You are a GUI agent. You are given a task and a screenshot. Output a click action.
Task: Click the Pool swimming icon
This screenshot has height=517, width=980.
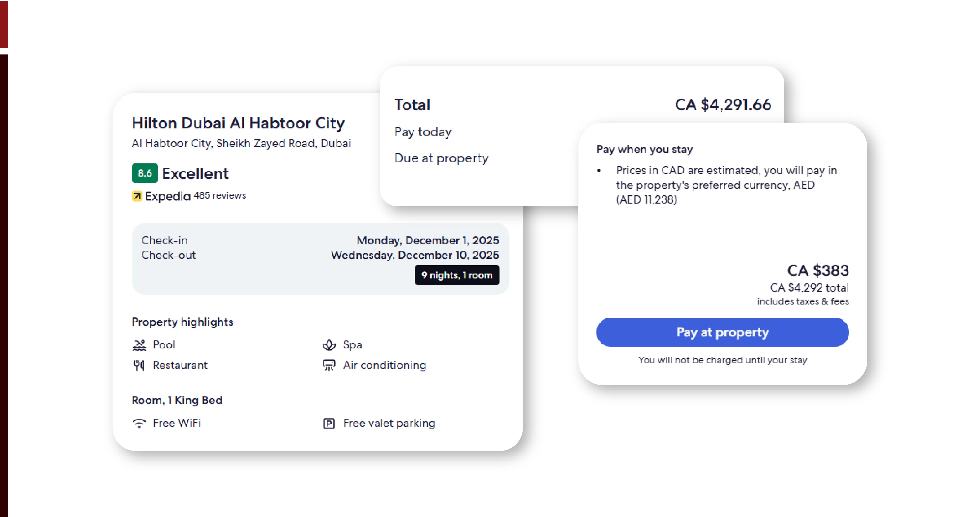(x=139, y=345)
